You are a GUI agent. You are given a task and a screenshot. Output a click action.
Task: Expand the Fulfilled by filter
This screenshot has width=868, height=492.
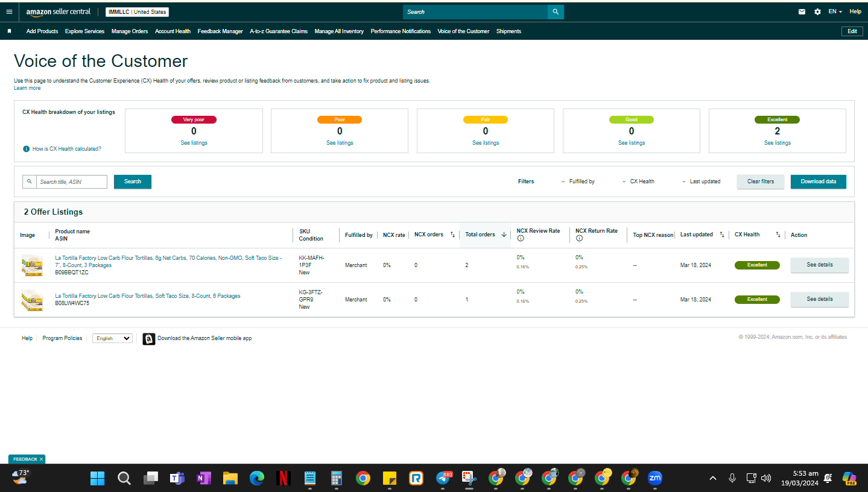pyautogui.click(x=578, y=181)
